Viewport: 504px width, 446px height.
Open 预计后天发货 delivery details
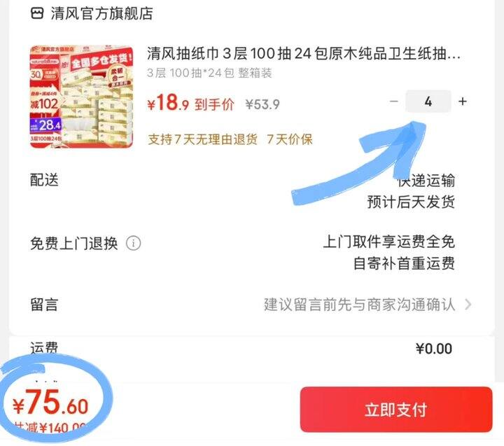click(411, 202)
